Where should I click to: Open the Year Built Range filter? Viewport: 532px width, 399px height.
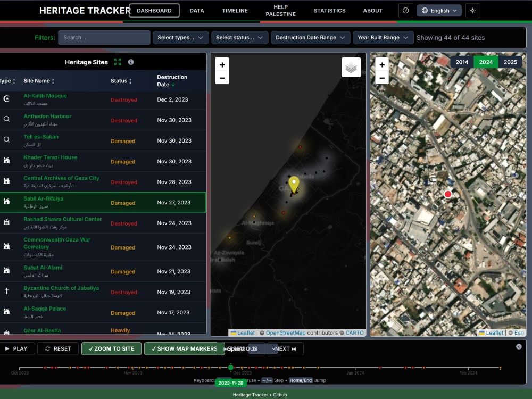[x=383, y=38]
